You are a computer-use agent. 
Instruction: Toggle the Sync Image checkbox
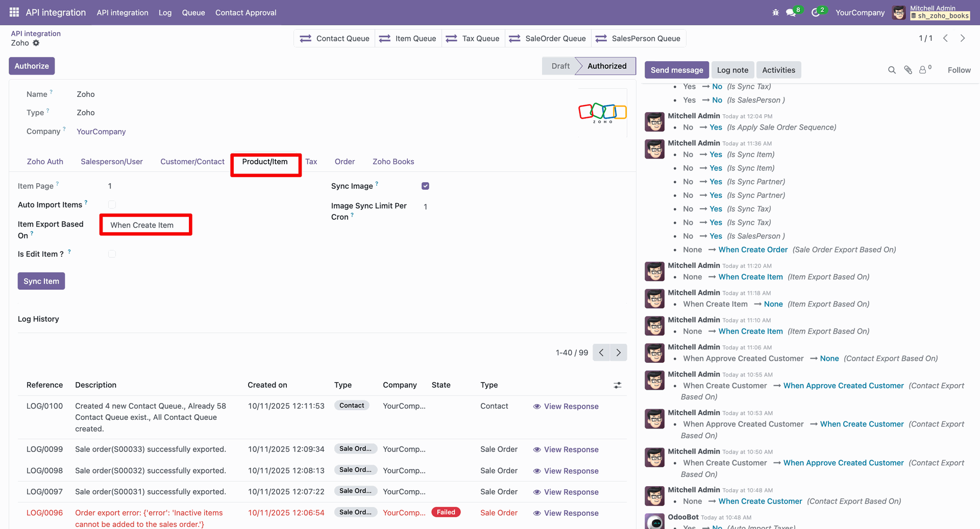(425, 186)
